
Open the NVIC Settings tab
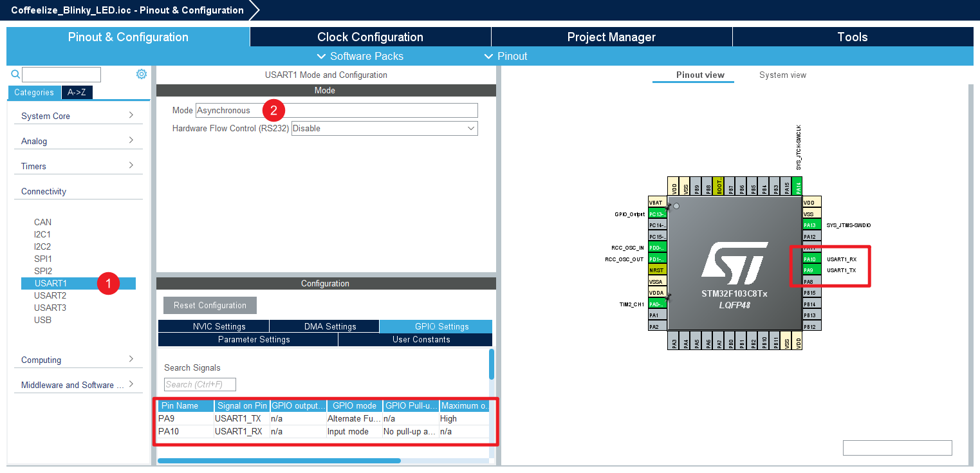pos(214,326)
